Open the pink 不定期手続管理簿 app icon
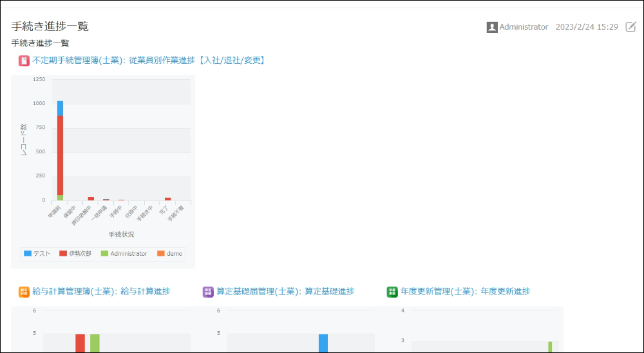644x353 pixels. point(24,61)
